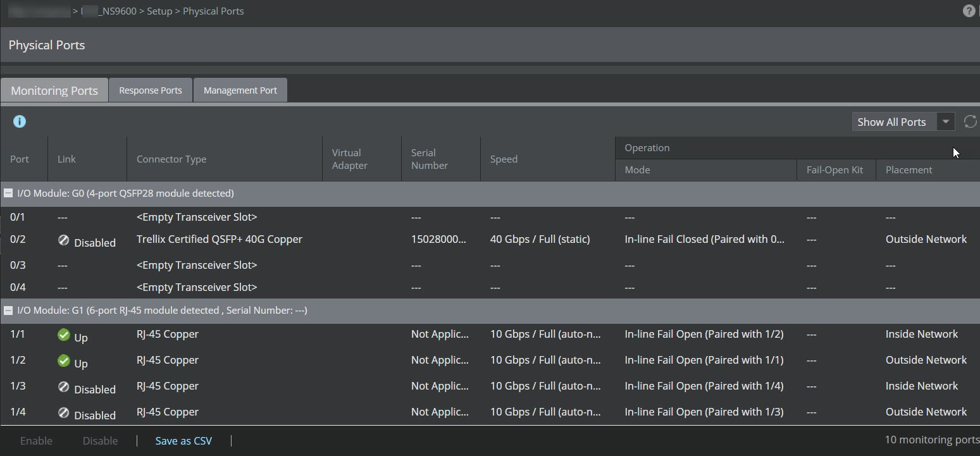Click serial number 15028000 cell
Viewport: 980px width, 456px height.
(x=439, y=239)
